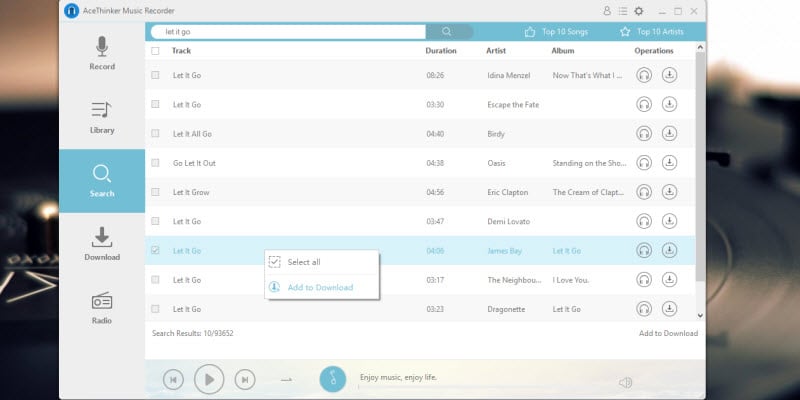Viewport: 800px width, 400px height.
Task: Download Eric Clapton's Let It Grow
Action: (x=669, y=192)
